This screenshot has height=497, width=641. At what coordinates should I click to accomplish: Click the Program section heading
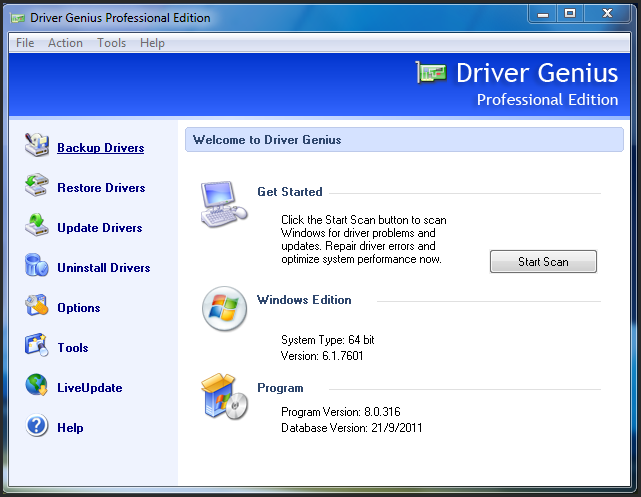(x=280, y=388)
